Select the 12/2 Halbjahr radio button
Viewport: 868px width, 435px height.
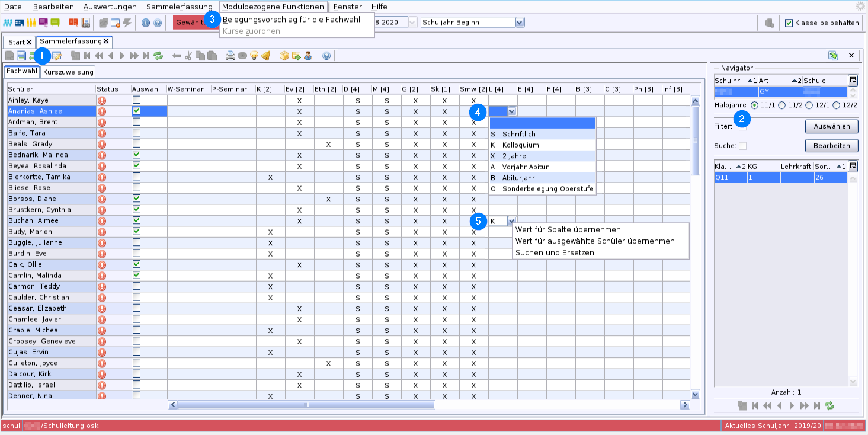point(836,105)
